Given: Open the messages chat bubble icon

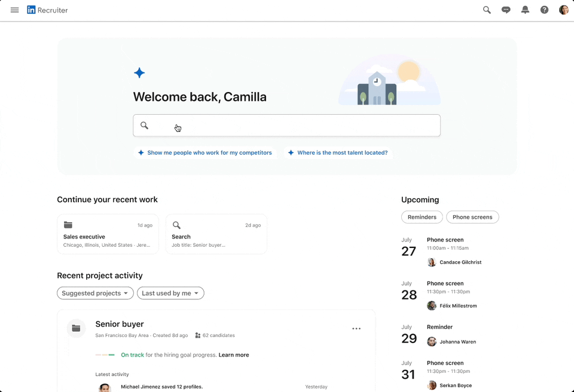Looking at the screenshot, I should [x=506, y=10].
